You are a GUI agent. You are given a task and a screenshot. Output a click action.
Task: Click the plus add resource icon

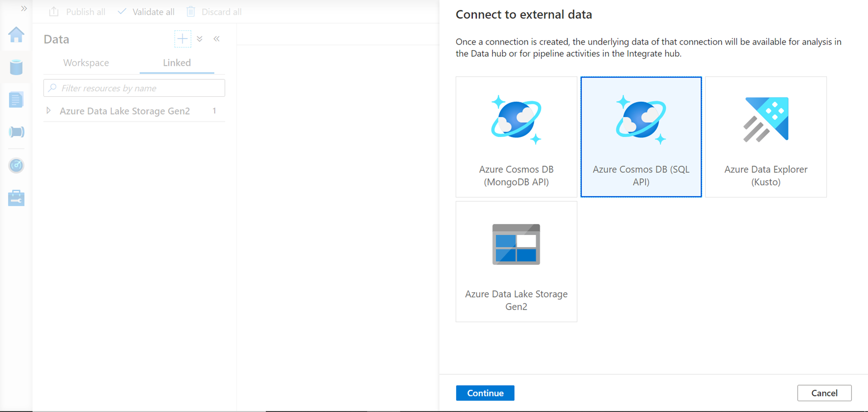pos(183,39)
